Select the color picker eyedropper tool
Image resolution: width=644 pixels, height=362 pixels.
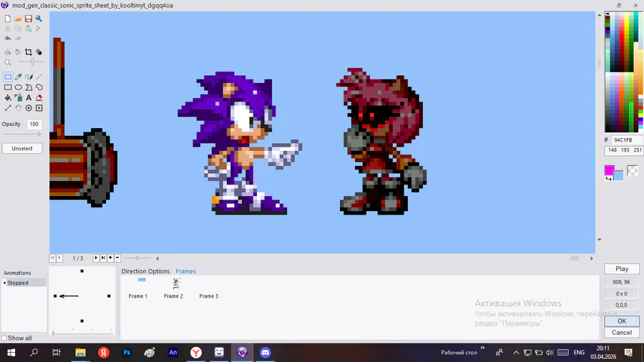(x=18, y=77)
